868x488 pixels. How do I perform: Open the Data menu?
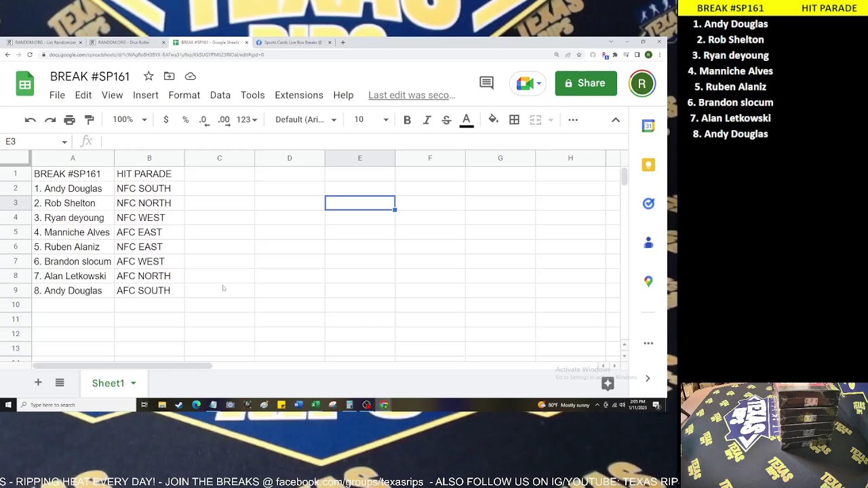[220, 95]
